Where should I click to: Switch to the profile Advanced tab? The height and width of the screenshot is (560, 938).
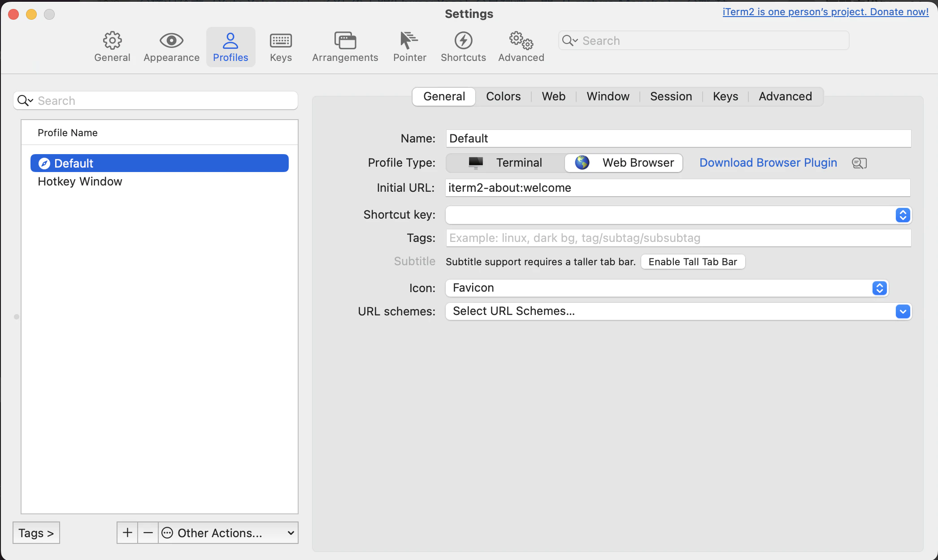pos(785,97)
